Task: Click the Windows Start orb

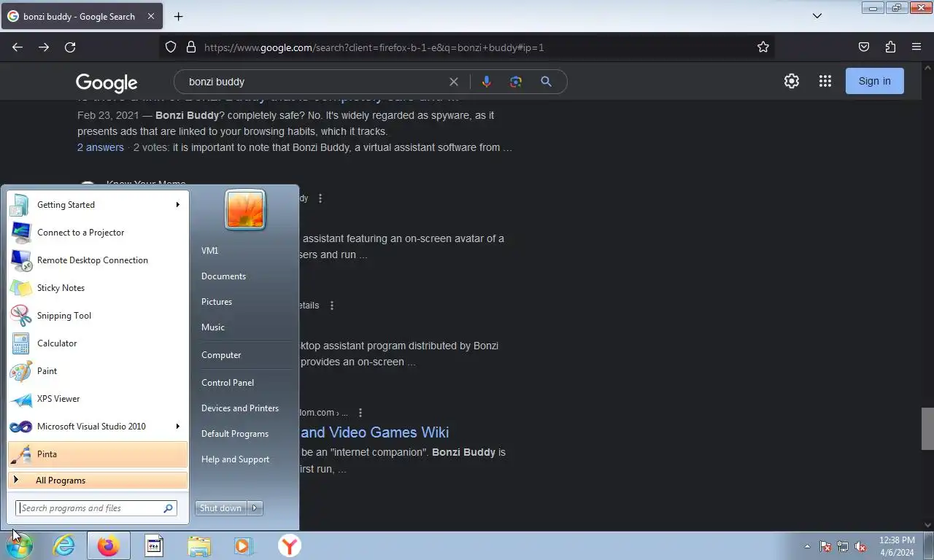Action: [20, 545]
